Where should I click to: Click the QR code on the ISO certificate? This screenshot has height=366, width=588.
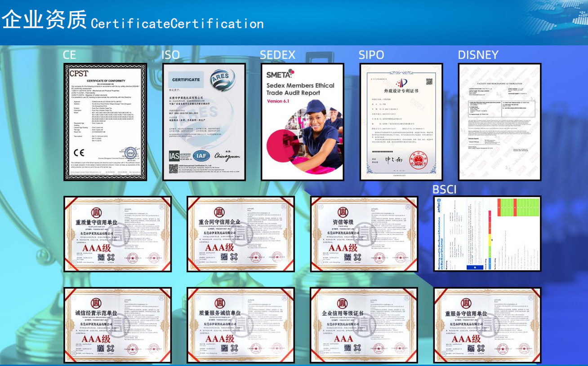point(174,168)
